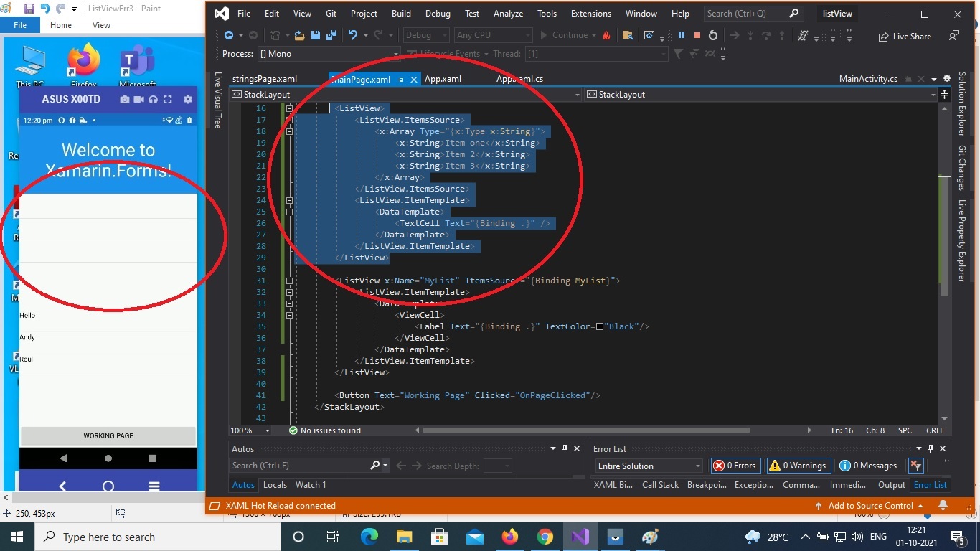Click the notifications bell icon
980x551 pixels.
[943, 506]
